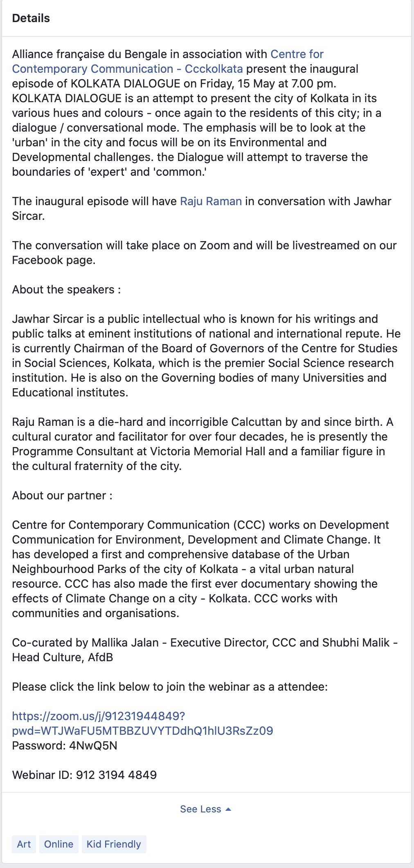This screenshot has height=868, width=414.
Task: Click the About the speakers heading
Action: click(x=66, y=290)
